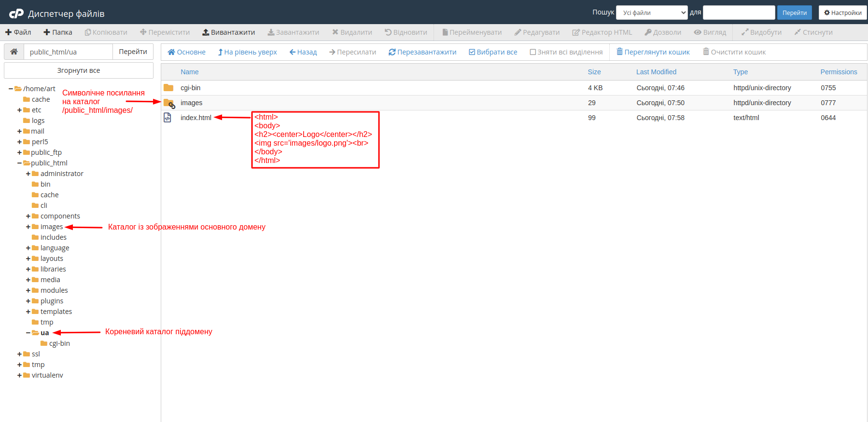Click Collapse All (Згорнути все) button
868x422 pixels.
point(79,70)
